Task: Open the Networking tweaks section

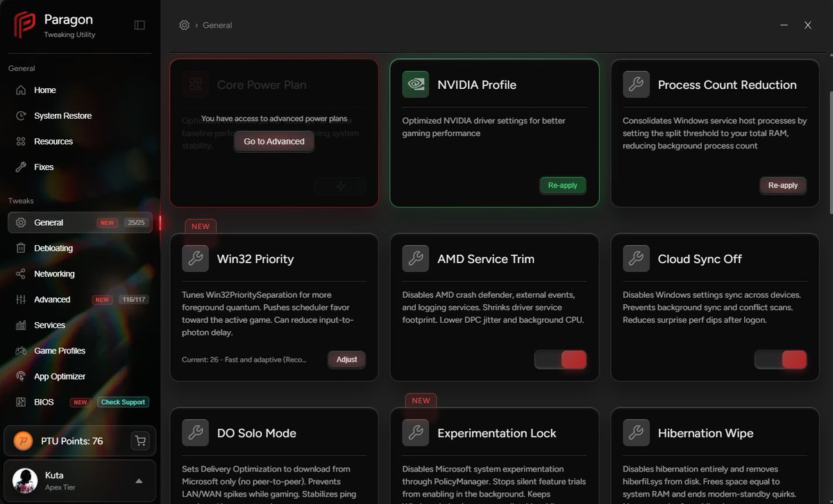Action: pyautogui.click(x=80, y=274)
